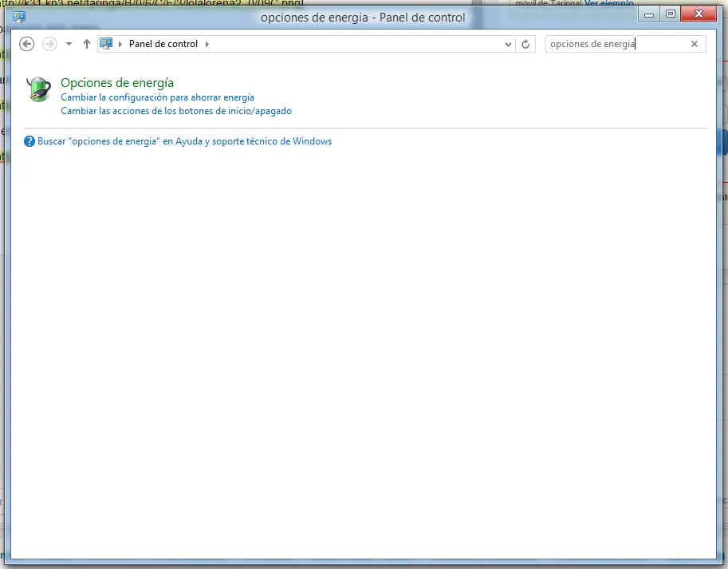Click the Back navigation arrow

[x=27, y=44]
